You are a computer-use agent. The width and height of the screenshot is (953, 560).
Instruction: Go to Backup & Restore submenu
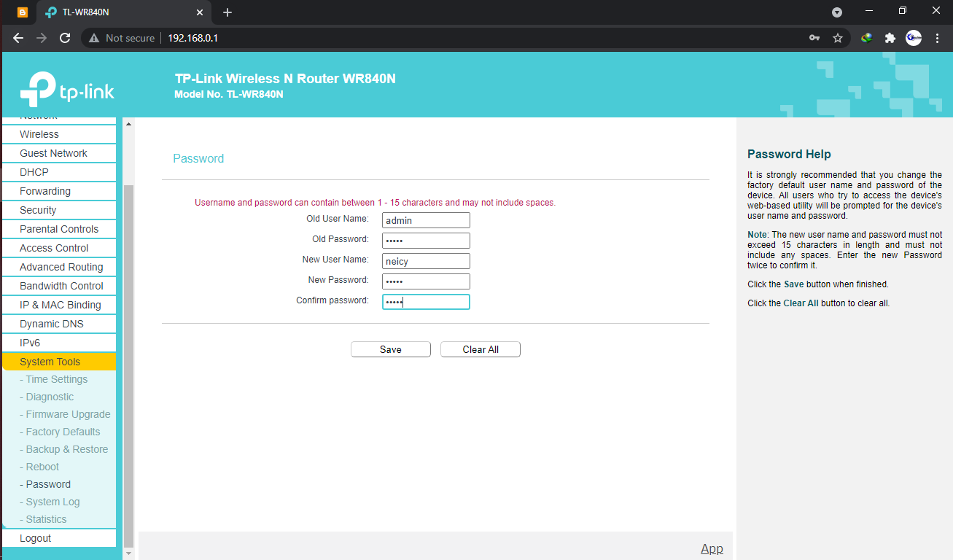(64, 449)
